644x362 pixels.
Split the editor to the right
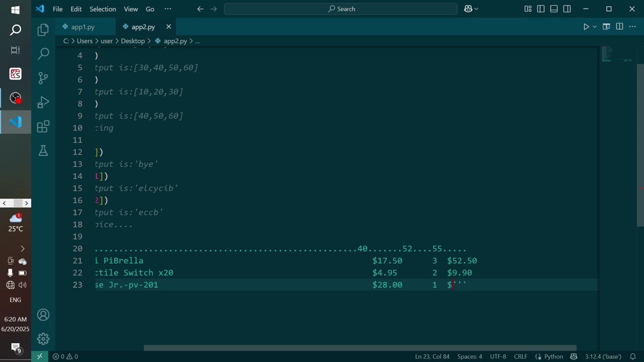(619, 27)
